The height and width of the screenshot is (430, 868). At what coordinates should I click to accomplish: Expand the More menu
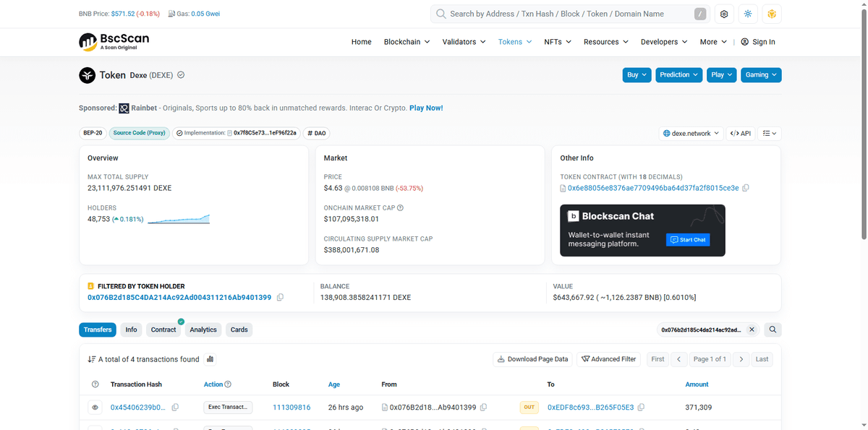click(713, 42)
